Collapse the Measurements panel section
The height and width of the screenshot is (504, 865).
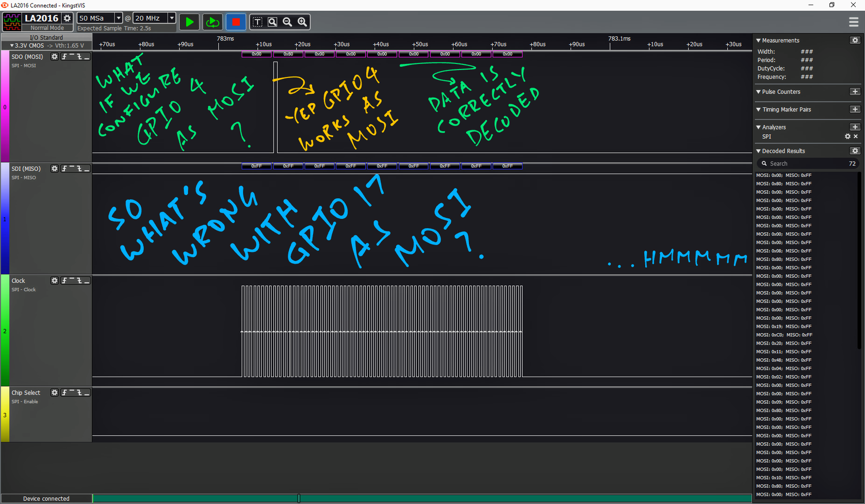pos(758,40)
